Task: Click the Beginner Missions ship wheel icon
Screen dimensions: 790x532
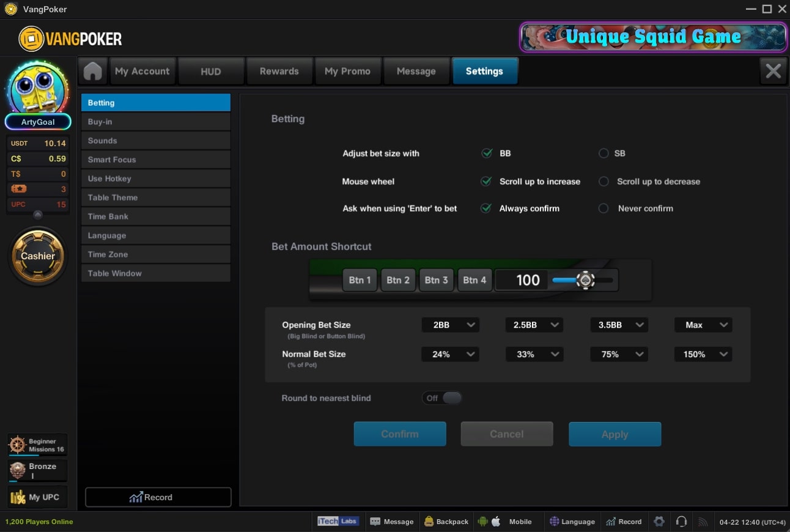Action: (x=18, y=445)
